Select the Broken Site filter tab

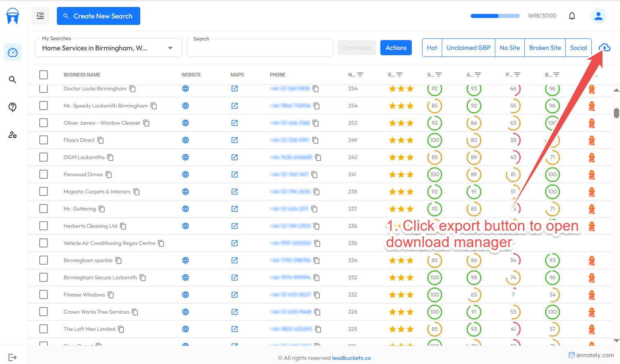click(x=545, y=47)
